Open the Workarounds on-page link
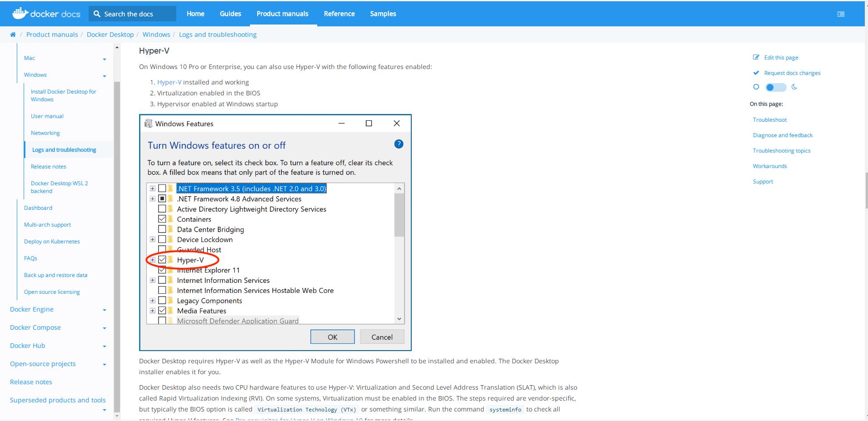The height and width of the screenshot is (421, 868). coord(770,166)
